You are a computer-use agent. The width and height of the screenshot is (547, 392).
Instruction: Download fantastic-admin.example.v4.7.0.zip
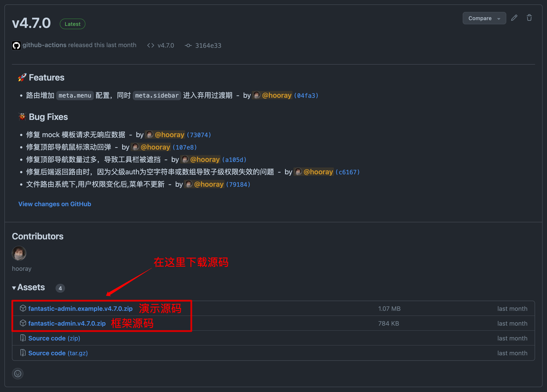tap(80, 309)
